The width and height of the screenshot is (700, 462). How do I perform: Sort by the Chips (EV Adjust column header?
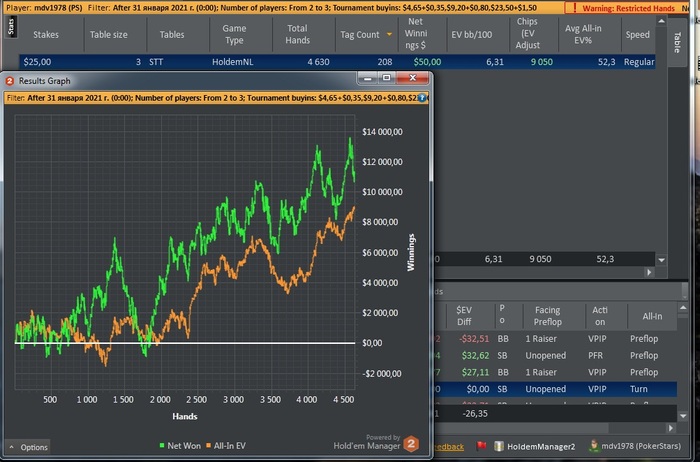coord(528,33)
